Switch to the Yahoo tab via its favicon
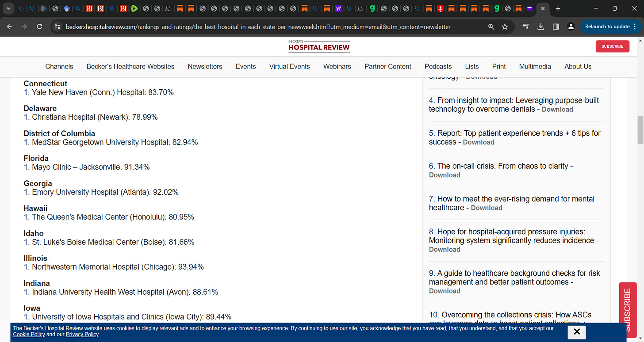 [x=338, y=8]
